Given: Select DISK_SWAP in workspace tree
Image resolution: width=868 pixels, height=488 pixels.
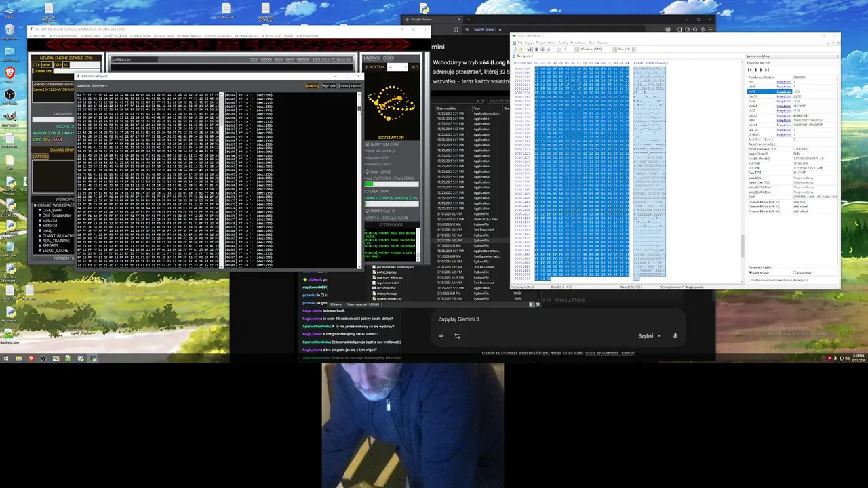Looking at the screenshot, I should 52,210.
